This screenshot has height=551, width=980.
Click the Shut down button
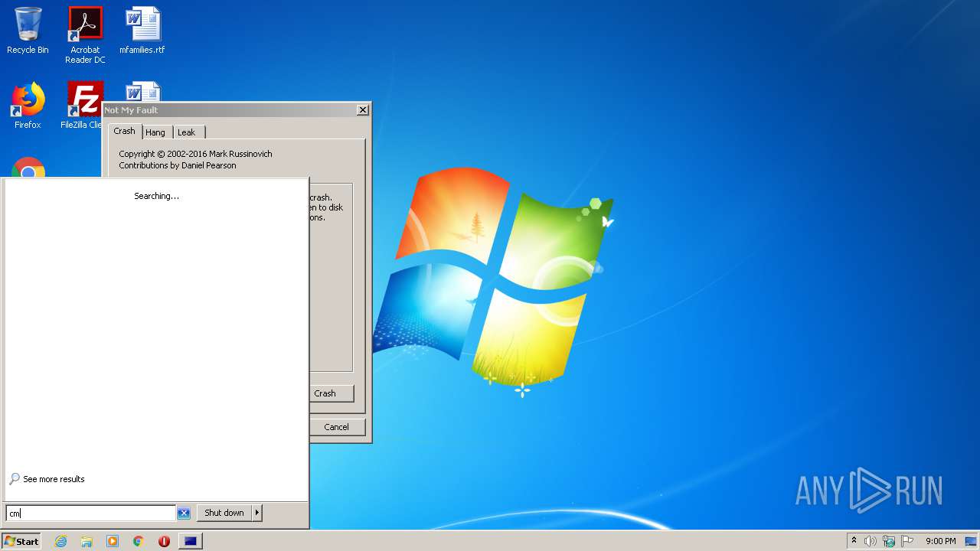coord(224,513)
